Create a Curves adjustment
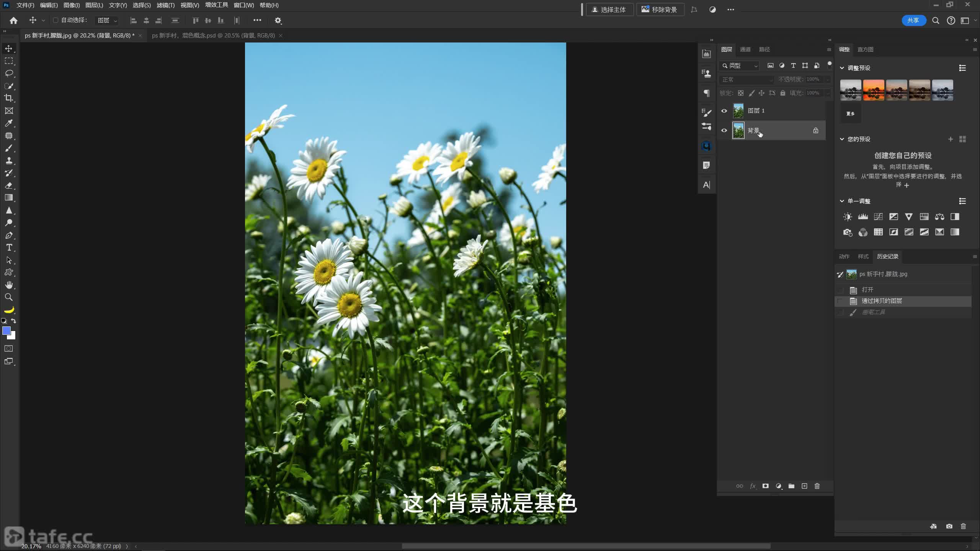This screenshot has width=980, height=551. click(x=878, y=217)
